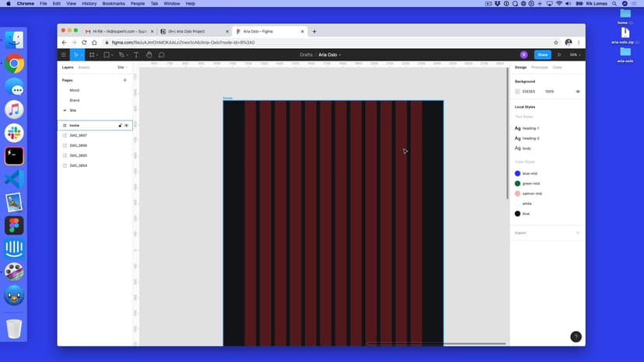Select the Frame tool
Screen dimensions: 644x362
click(x=92, y=55)
